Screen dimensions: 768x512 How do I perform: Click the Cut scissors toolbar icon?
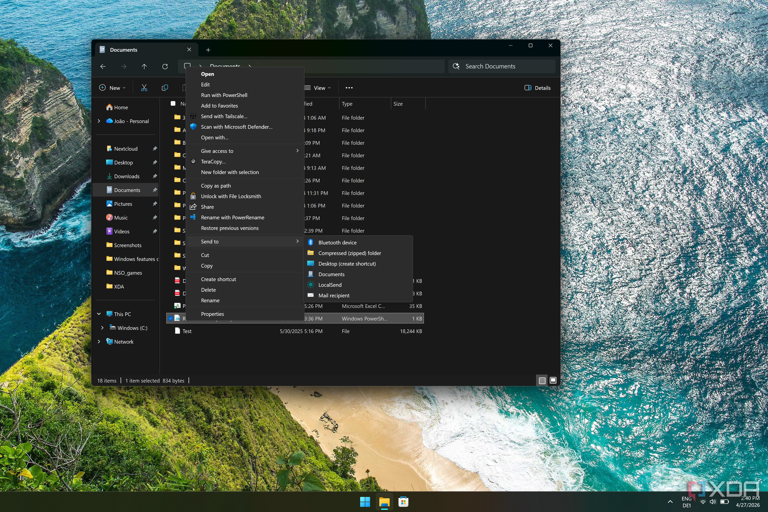pos(144,88)
